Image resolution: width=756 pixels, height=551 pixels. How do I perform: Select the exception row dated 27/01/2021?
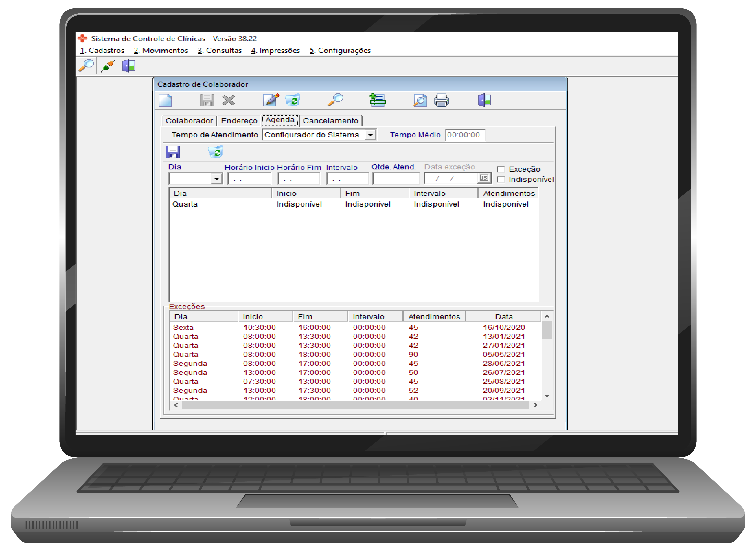[355, 346]
